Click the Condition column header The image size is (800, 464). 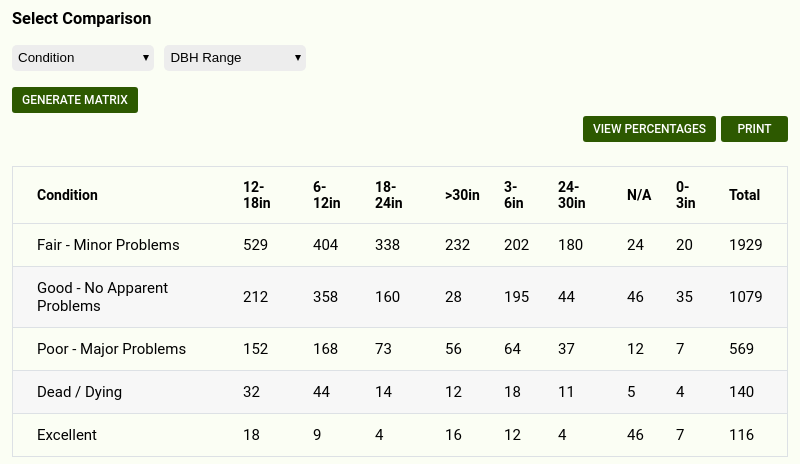67,195
